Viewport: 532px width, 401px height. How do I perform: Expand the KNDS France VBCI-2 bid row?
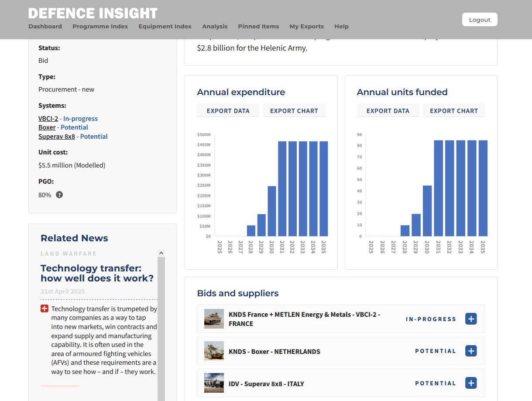[471, 319]
